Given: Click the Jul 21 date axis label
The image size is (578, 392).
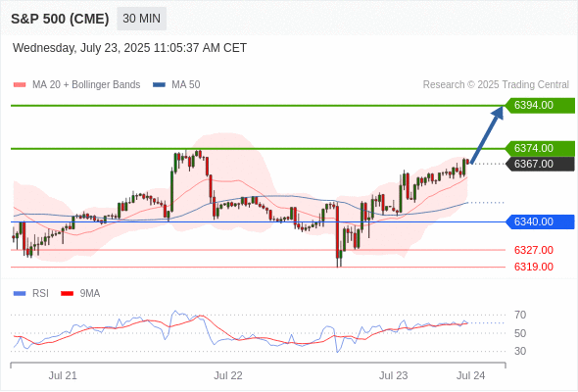Looking at the screenshot, I should [63, 375].
